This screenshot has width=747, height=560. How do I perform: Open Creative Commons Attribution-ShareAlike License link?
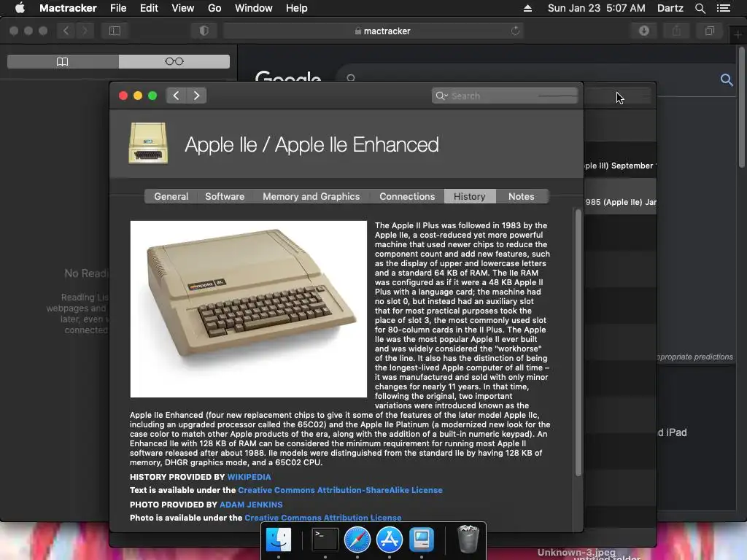[x=340, y=490]
